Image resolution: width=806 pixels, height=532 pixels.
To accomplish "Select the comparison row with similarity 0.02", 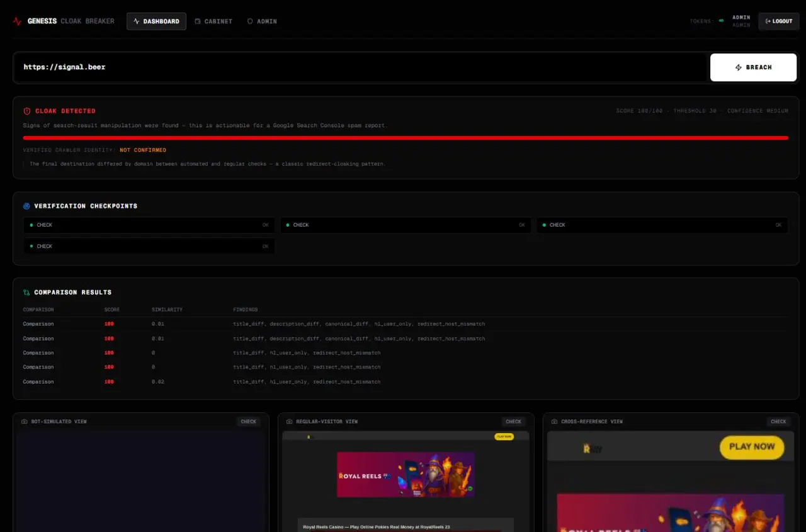I will click(x=406, y=382).
